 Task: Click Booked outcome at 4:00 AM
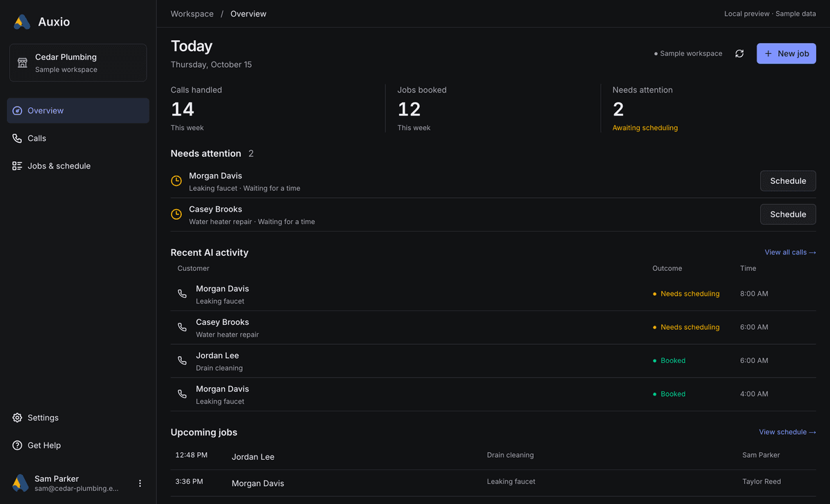[x=670, y=394]
